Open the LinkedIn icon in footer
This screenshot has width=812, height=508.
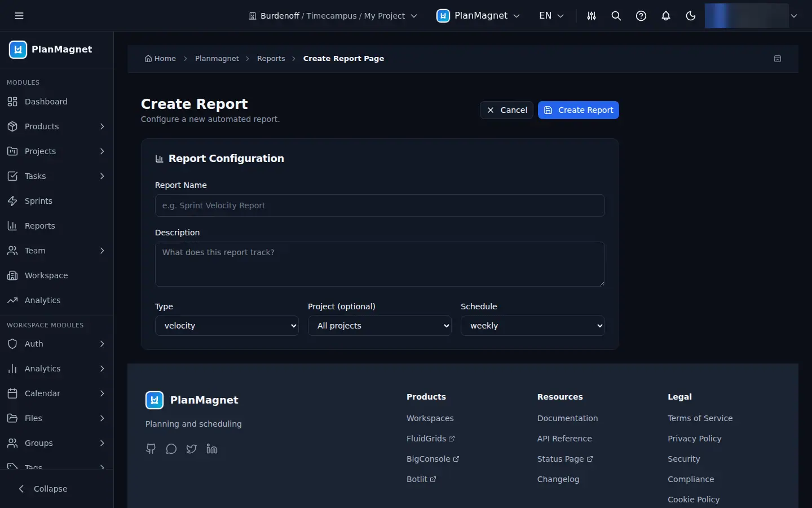pyautogui.click(x=212, y=449)
